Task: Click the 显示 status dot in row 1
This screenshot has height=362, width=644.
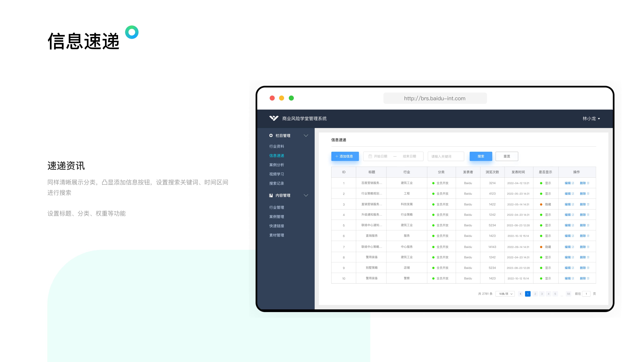Action: click(541, 183)
